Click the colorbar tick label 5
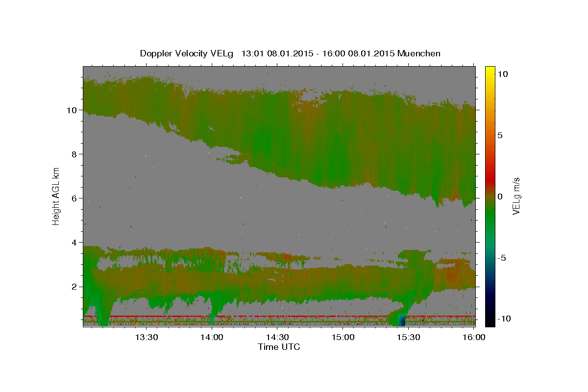Viewport: 588px width, 392px height. click(500, 135)
